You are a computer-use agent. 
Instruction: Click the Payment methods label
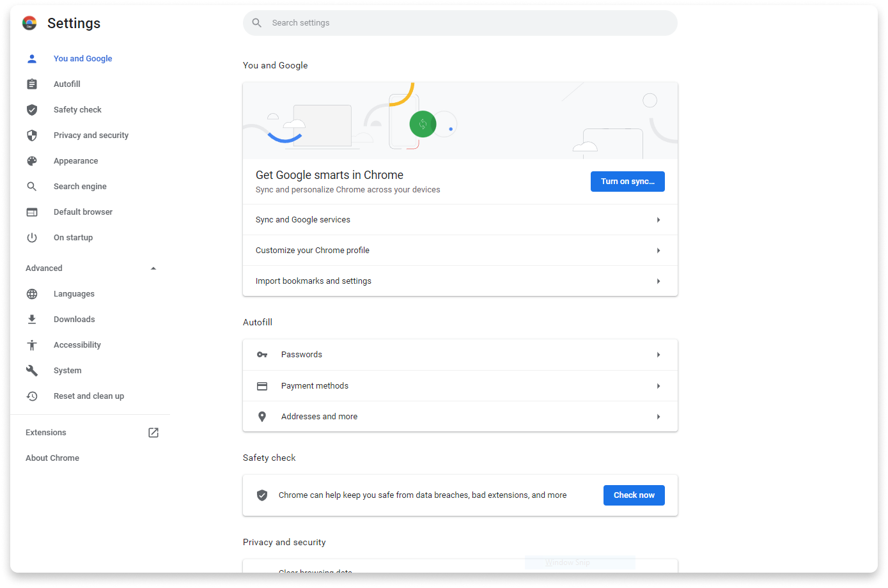[x=315, y=386]
